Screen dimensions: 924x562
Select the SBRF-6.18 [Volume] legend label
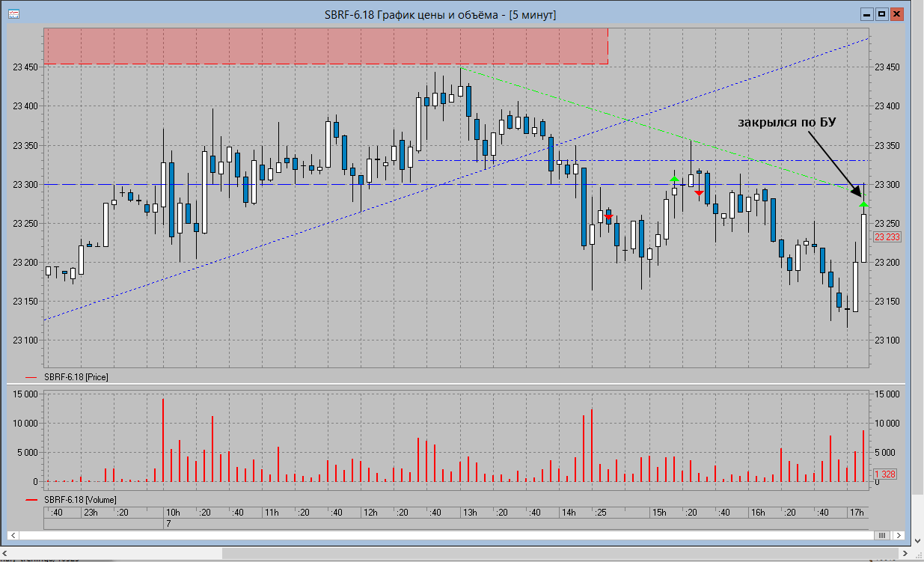coord(80,499)
